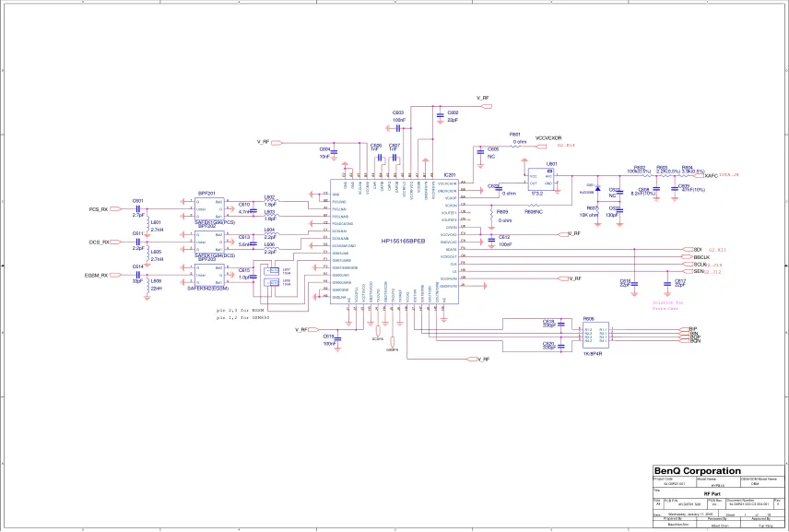Click capacitor label C612
This screenshot has height=532, width=789.
[504, 238]
